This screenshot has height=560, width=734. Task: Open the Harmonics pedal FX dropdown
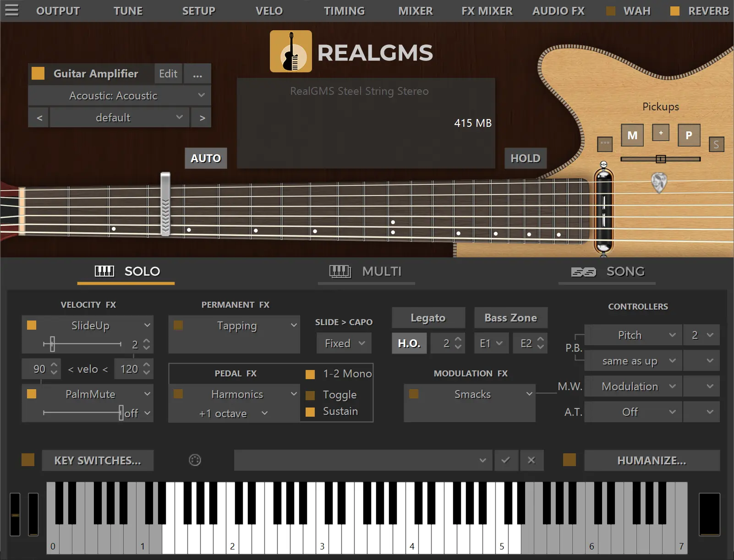(293, 394)
